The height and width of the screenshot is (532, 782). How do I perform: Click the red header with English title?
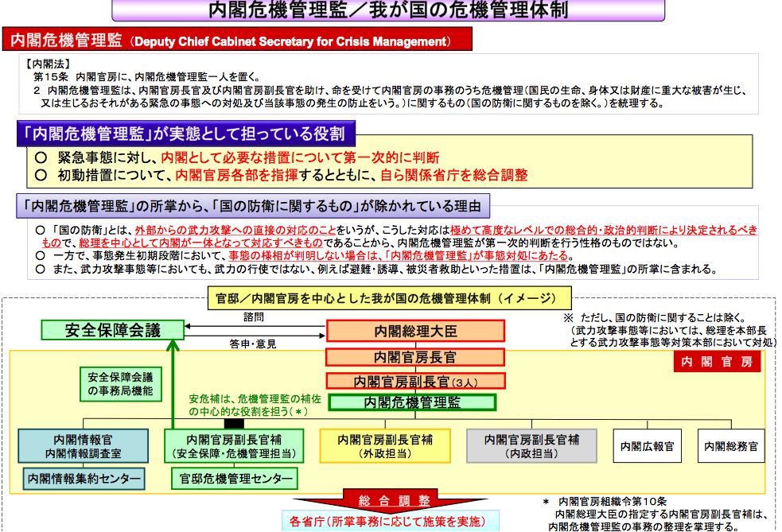point(237,40)
